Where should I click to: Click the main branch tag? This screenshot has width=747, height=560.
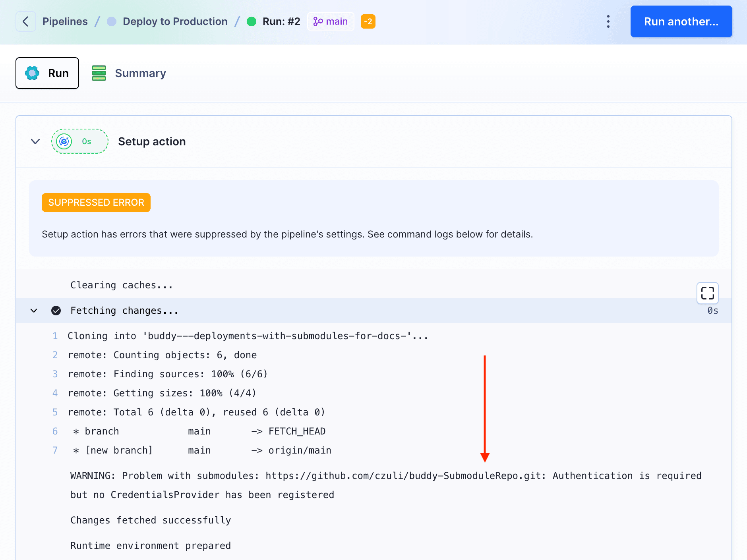pyautogui.click(x=331, y=21)
